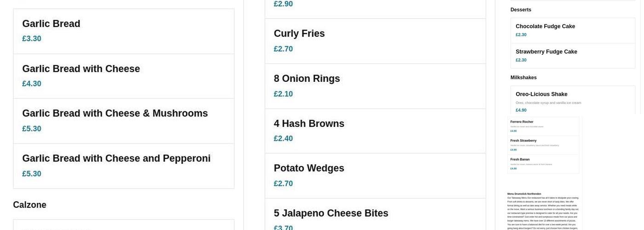Image resolution: width=644 pixels, height=230 pixels.
Task: Click the £4.30 Garlic Bread with Cheese price
Action: [x=32, y=84]
